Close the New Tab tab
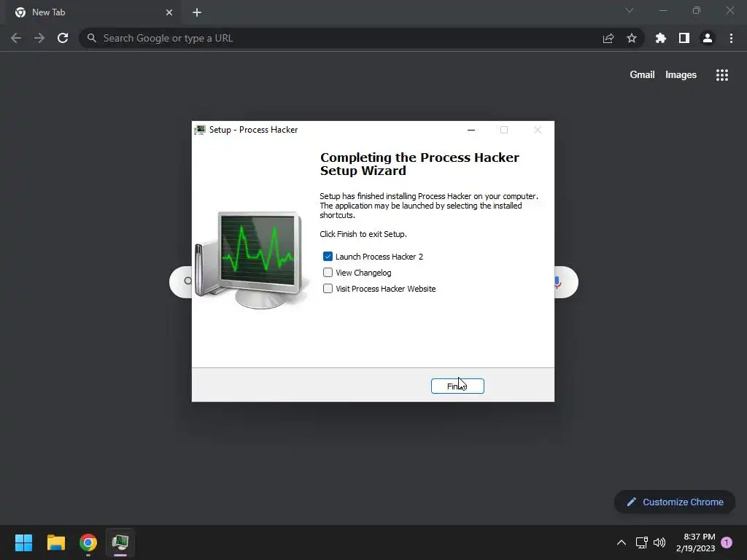This screenshot has width=747, height=560. (169, 12)
